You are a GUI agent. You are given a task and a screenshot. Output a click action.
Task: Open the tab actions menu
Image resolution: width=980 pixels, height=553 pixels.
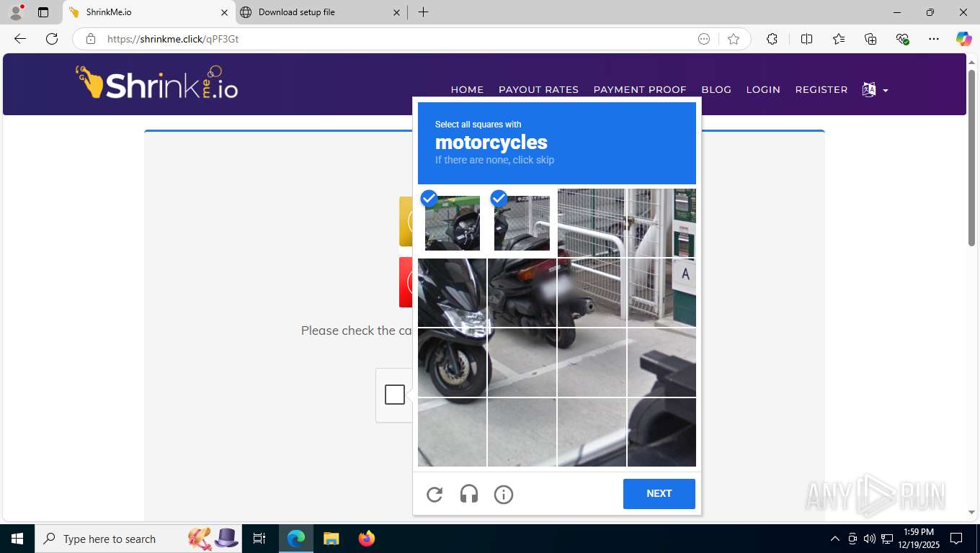43,12
